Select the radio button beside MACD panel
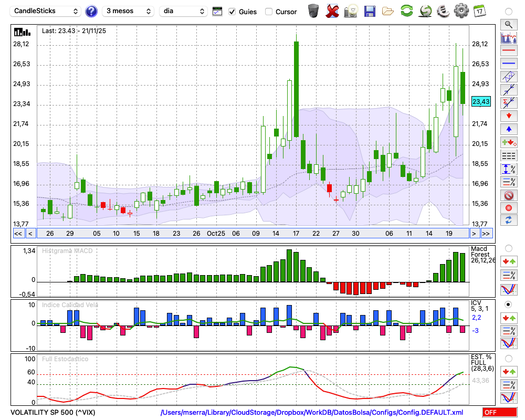The height and width of the screenshot is (420, 525). (x=508, y=248)
